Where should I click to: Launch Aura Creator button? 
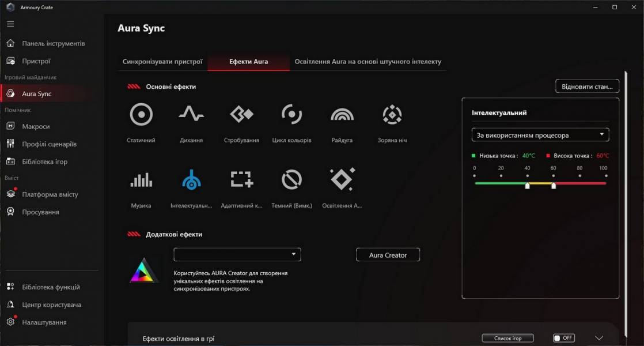tap(388, 255)
